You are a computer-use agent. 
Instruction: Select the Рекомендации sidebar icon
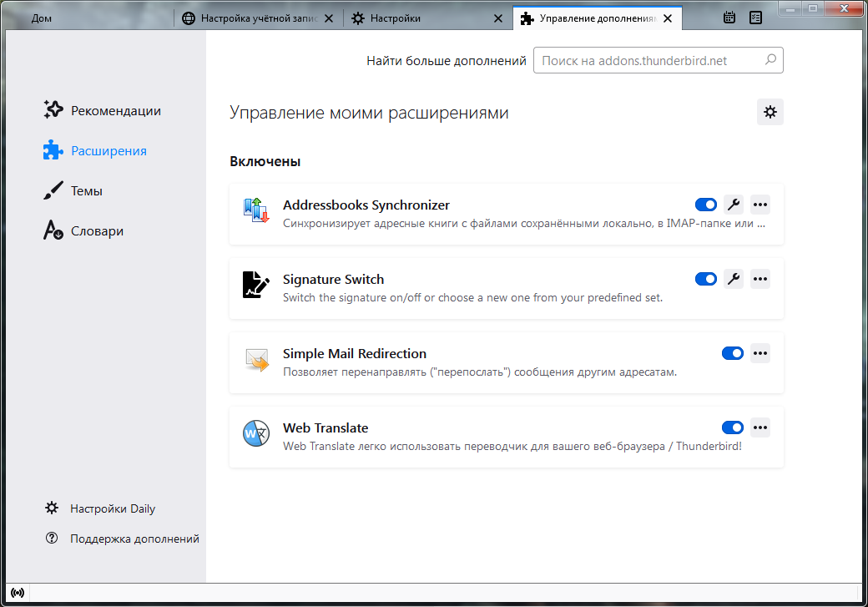(53, 109)
